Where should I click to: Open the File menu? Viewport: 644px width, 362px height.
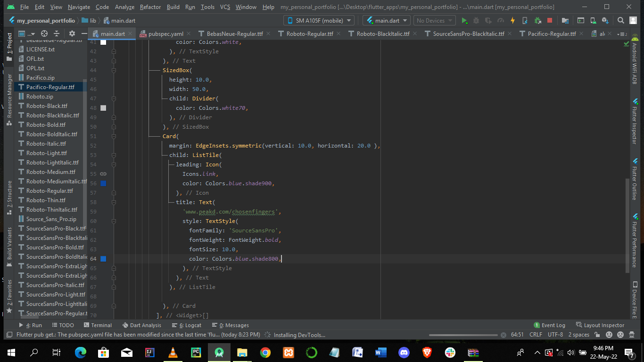(x=25, y=7)
